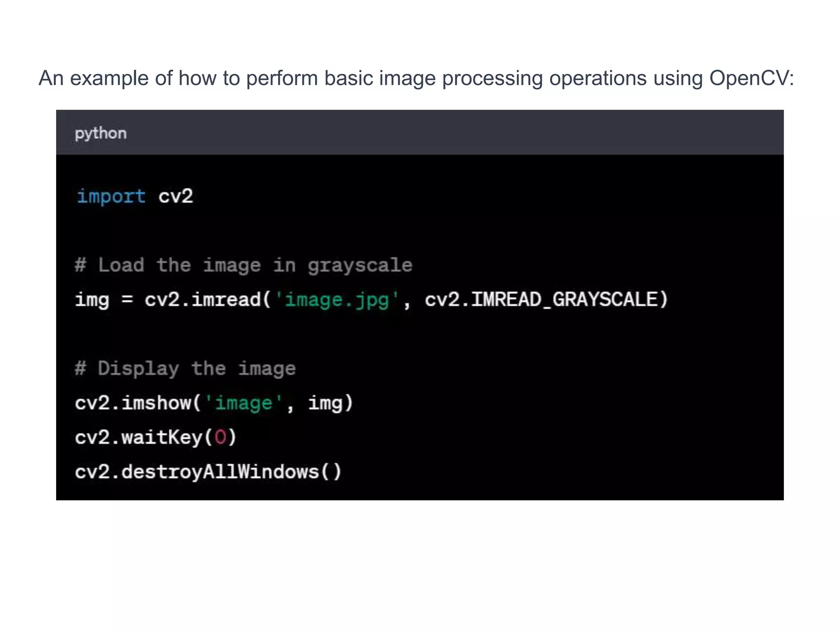Click the slide heading about OpenCV operations
840x630 pixels.
click(x=416, y=78)
